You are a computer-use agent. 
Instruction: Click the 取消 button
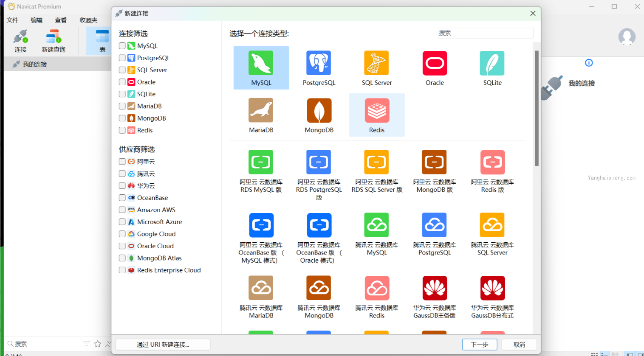coord(519,345)
